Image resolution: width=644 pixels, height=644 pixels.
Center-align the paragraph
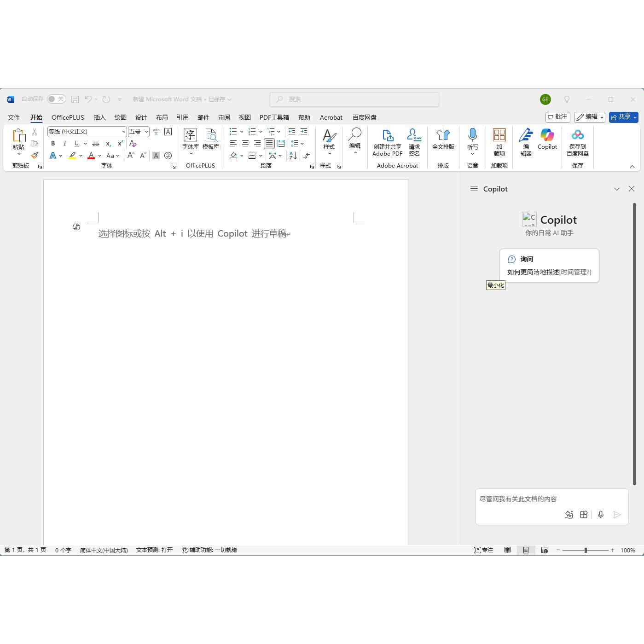tap(245, 144)
